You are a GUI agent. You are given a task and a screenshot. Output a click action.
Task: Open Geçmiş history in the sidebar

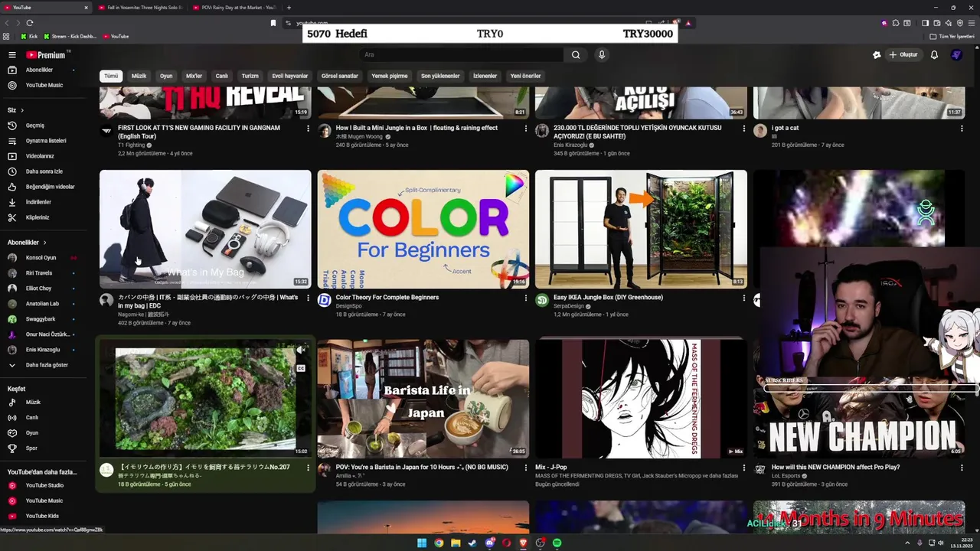pyautogui.click(x=42, y=126)
